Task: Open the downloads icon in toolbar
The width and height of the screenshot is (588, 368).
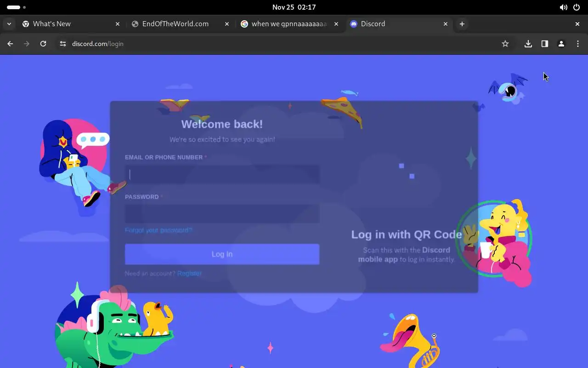Action: point(528,44)
